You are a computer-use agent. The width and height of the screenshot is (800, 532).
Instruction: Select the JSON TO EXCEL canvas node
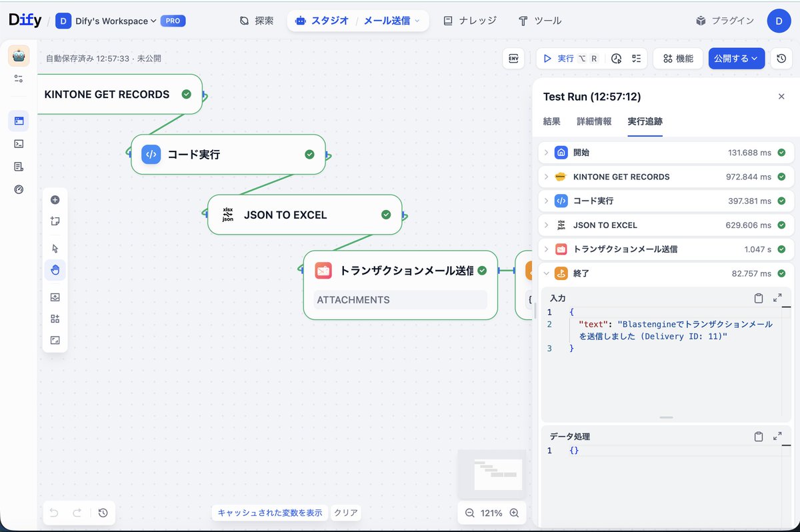pyautogui.click(x=305, y=215)
